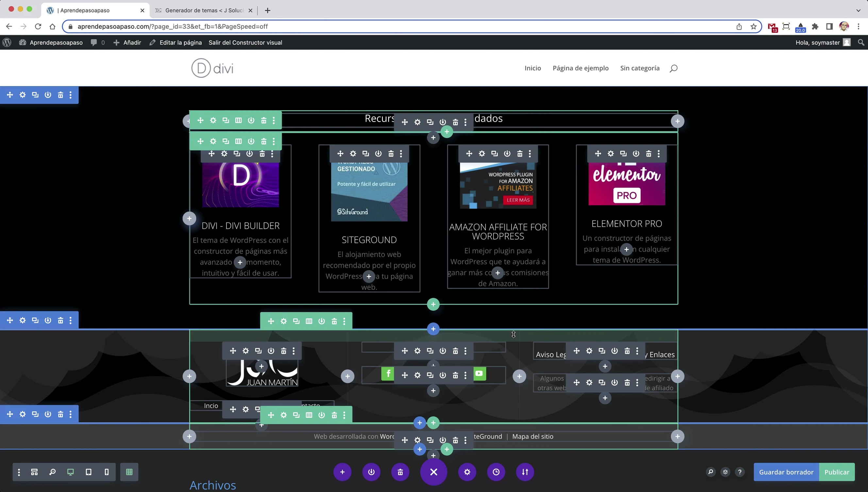Click purple plus to load from library

(342, 472)
